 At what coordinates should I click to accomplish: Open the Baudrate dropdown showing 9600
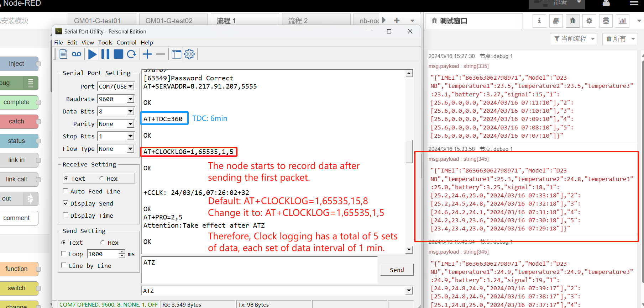click(116, 99)
